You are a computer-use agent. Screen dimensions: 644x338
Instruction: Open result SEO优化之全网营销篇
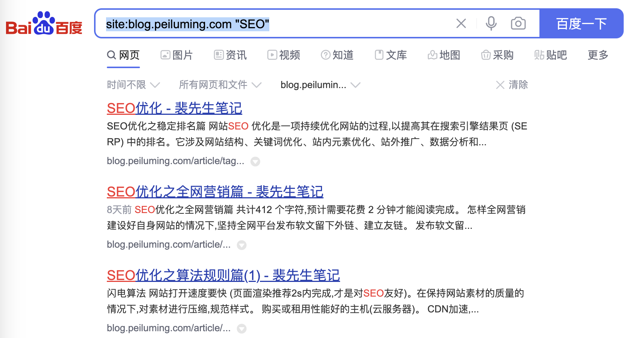point(215,192)
